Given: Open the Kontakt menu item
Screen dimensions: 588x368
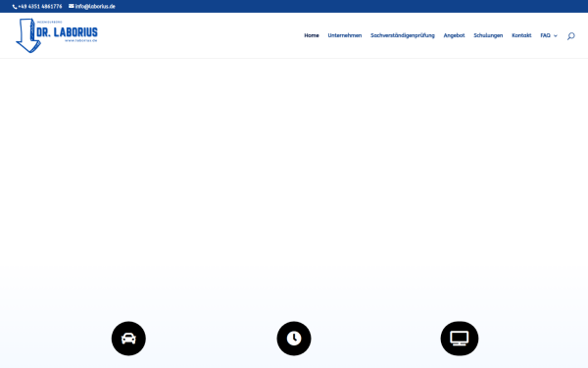Looking at the screenshot, I should (521, 35).
